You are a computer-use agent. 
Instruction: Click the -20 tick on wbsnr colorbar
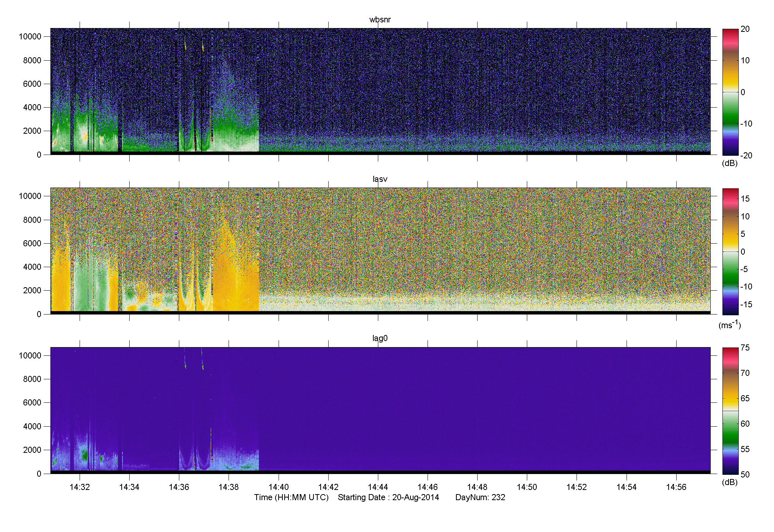point(746,156)
